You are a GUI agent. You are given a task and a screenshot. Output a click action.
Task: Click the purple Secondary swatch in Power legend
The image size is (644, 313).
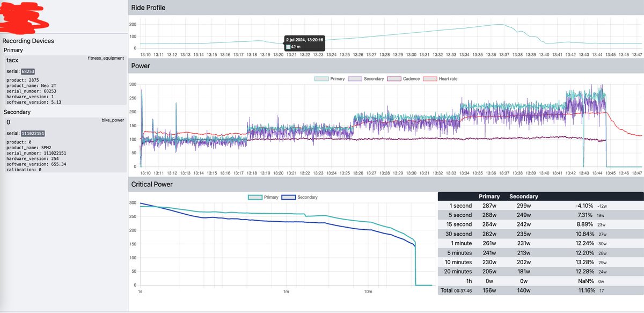[x=355, y=78]
